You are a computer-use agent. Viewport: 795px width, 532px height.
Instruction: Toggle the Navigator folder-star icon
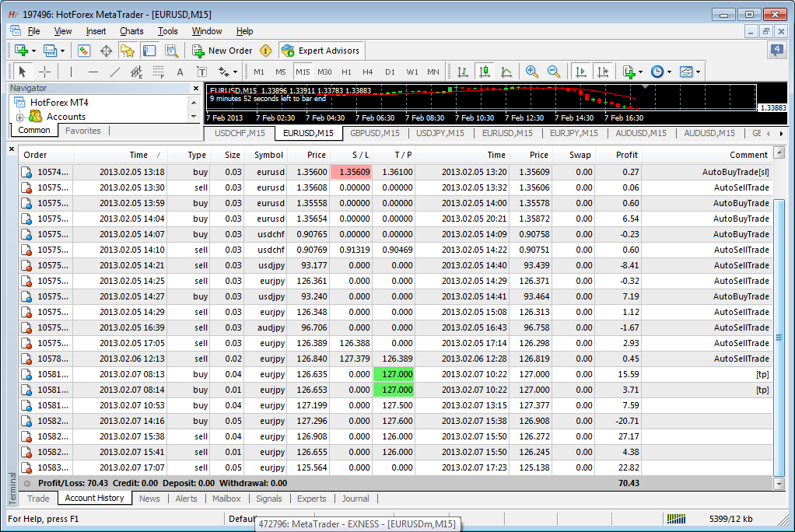tap(128, 51)
